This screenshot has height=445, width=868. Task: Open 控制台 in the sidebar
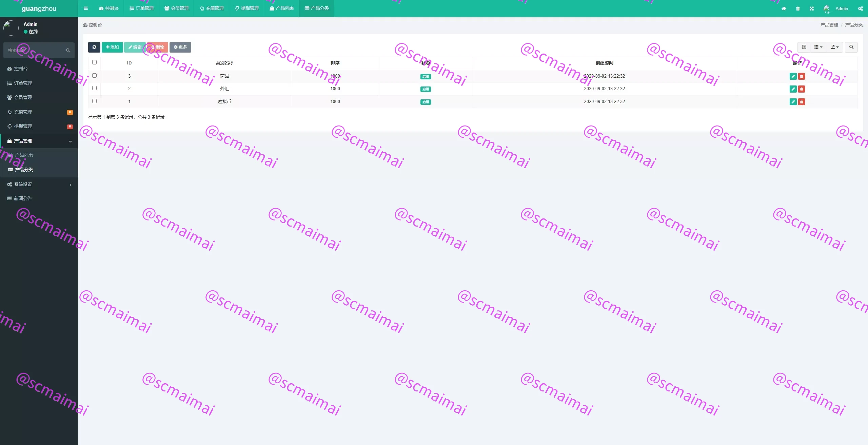(x=39, y=69)
